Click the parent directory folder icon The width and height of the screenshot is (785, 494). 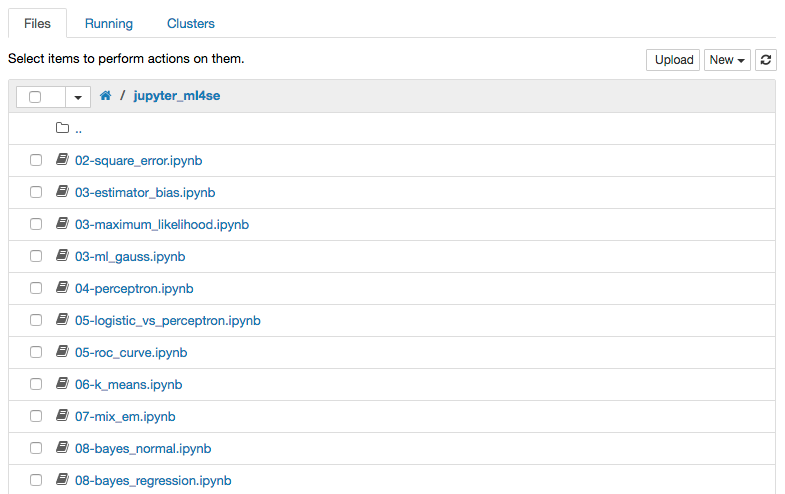[x=62, y=128]
